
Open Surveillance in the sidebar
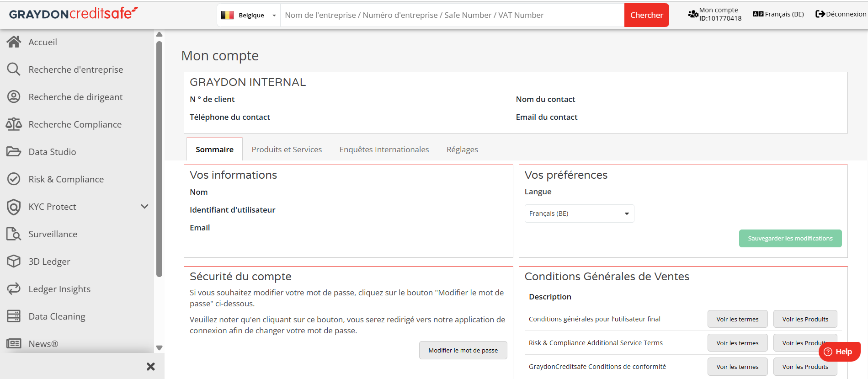pos(53,234)
